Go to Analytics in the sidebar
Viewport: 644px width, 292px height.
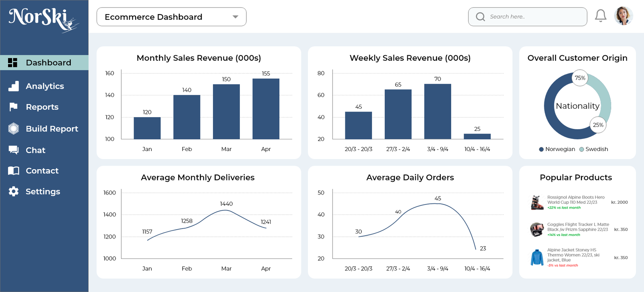[x=45, y=86]
